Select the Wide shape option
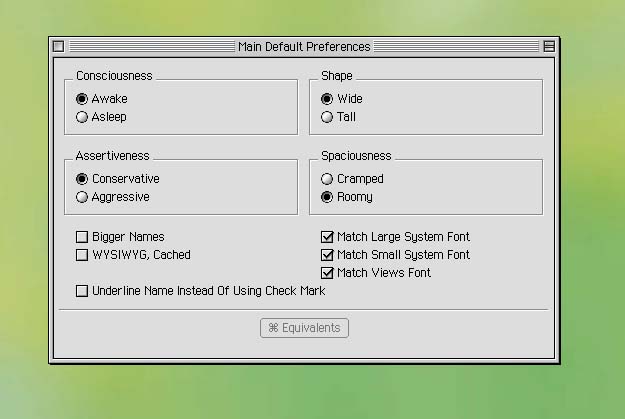 coord(327,99)
